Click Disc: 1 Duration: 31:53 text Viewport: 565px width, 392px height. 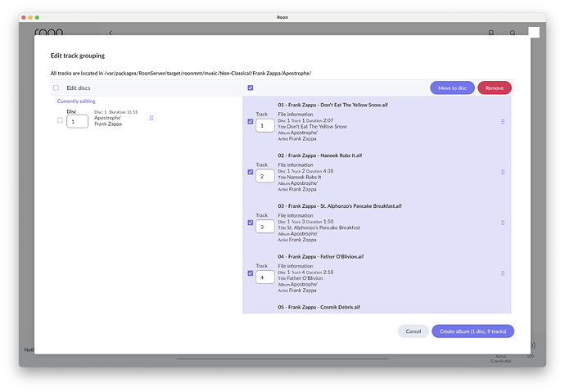pos(116,112)
